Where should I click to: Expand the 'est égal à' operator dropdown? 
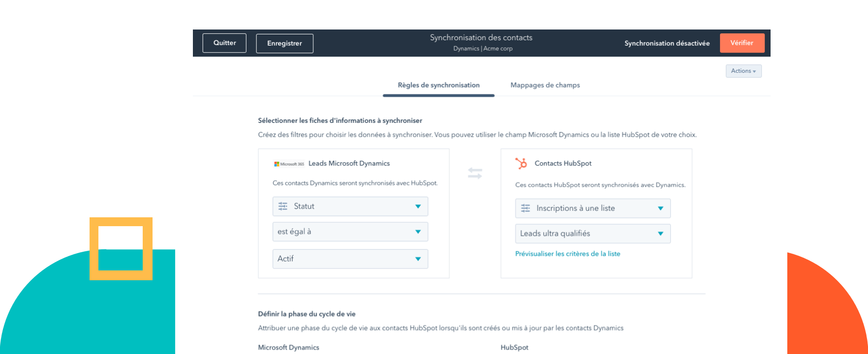pos(350,232)
